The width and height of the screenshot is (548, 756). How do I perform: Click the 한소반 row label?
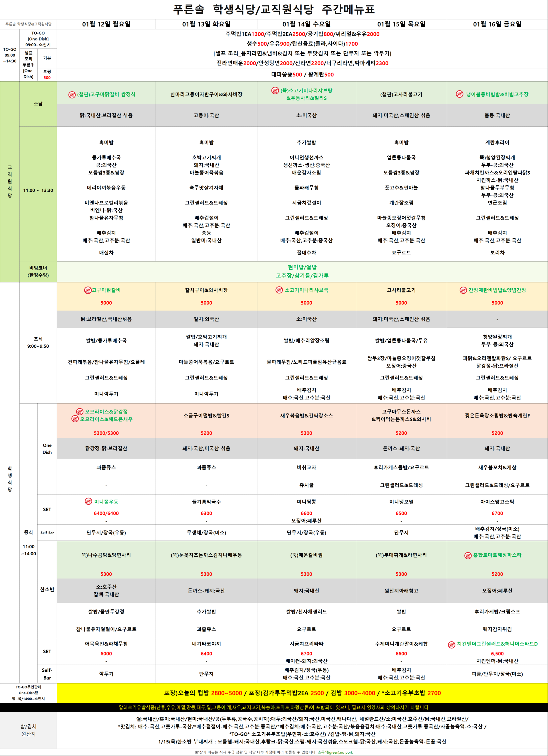tap(47, 589)
